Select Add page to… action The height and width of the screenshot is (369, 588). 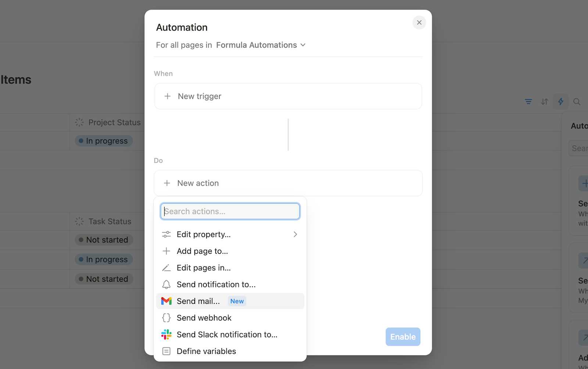tap(202, 251)
